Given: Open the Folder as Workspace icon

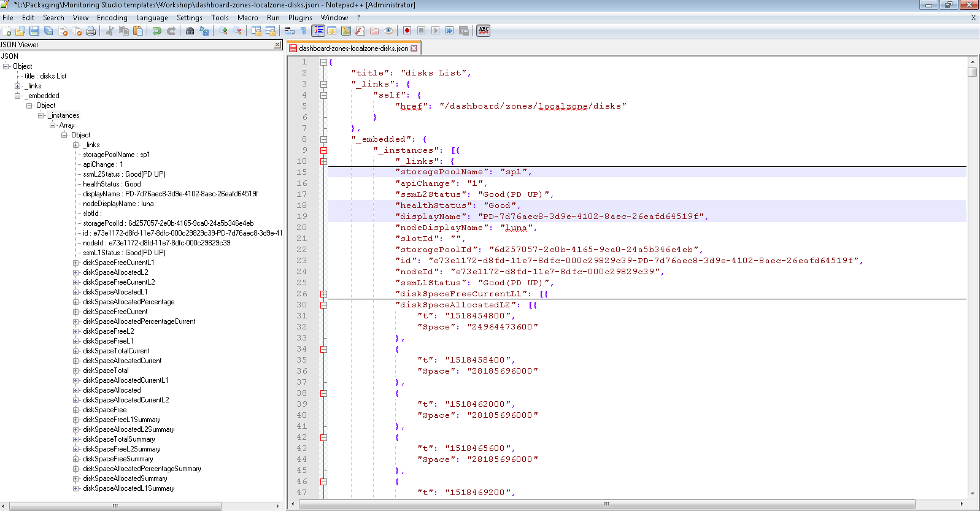Looking at the screenshot, I should 374,31.
